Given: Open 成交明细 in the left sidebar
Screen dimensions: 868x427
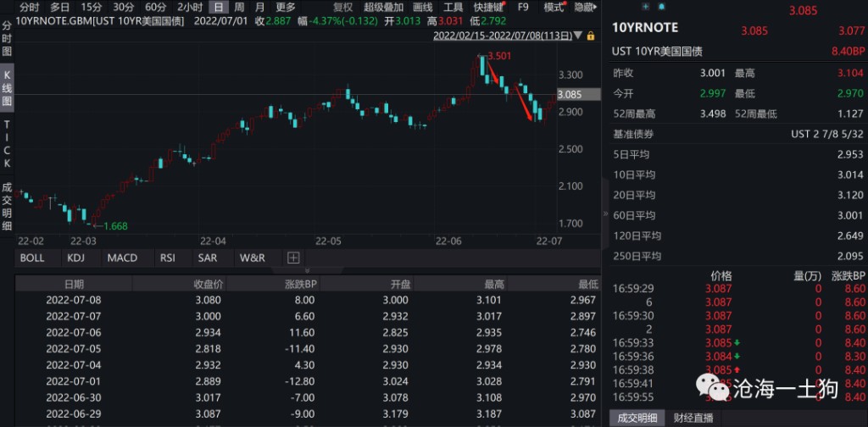Looking at the screenshot, I should pyautogui.click(x=7, y=206).
